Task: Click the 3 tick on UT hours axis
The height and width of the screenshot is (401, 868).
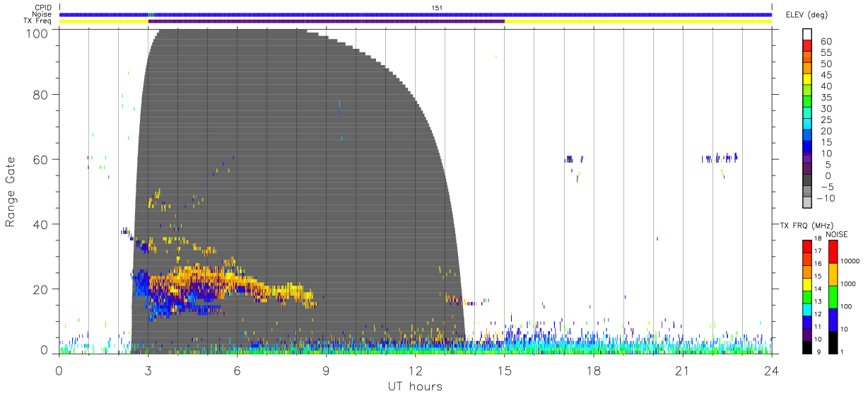Action: 148,371
